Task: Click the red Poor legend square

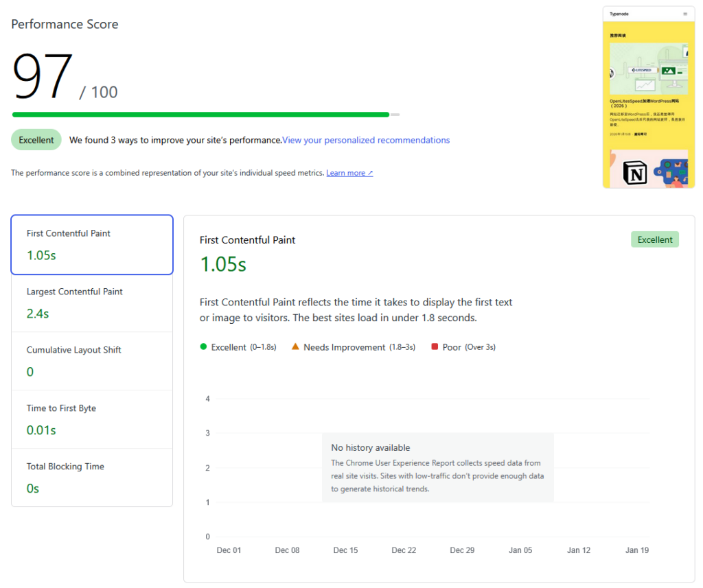Action: click(435, 346)
